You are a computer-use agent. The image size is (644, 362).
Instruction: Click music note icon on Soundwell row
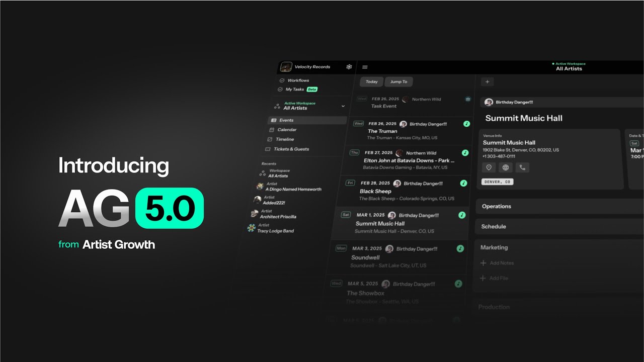point(460,248)
